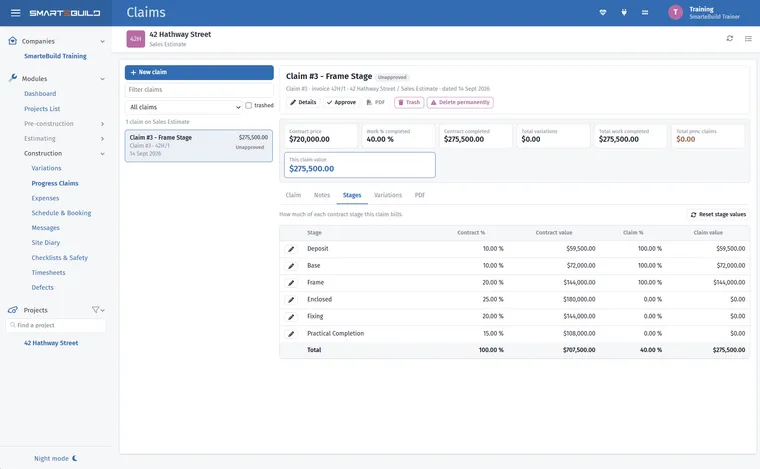This screenshot has height=469, width=760.
Task: Click the Unapproved status badge in claim header
Action: pos(392,77)
